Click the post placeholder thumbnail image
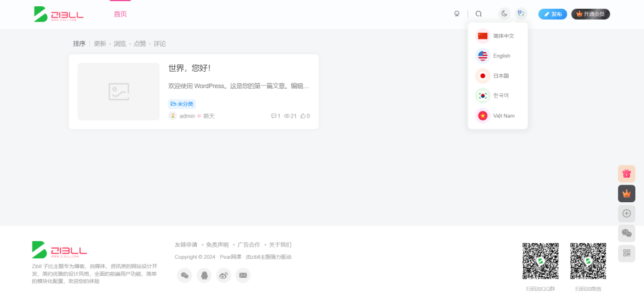644x308 pixels. click(x=118, y=91)
